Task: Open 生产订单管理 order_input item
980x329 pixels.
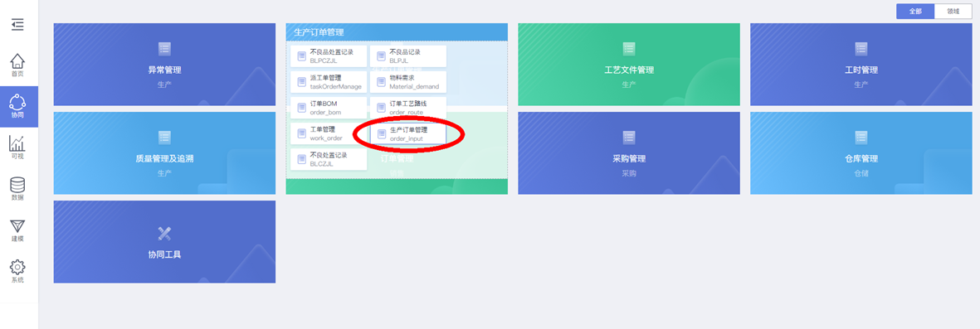Action: pos(408,133)
